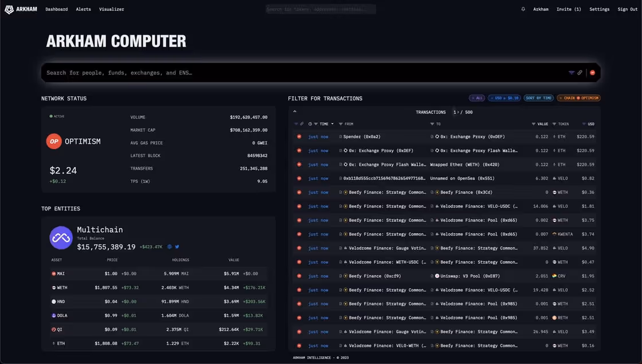Open the FROM column filter
The image size is (642, 364).
[340, 124]
